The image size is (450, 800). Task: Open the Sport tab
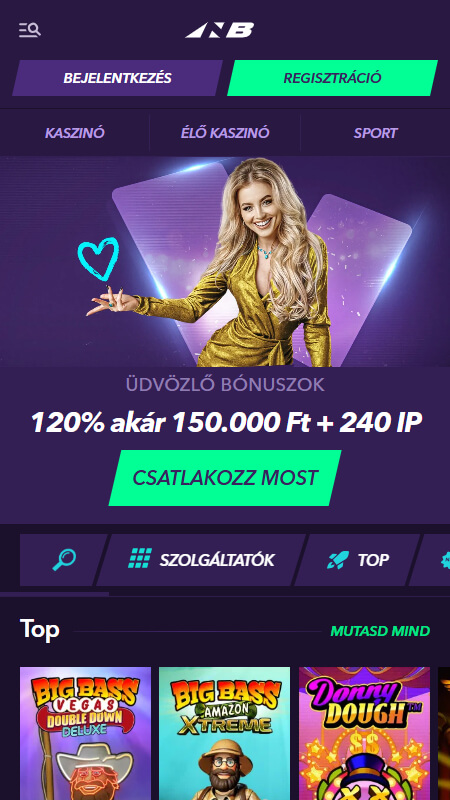click(376, 133)
